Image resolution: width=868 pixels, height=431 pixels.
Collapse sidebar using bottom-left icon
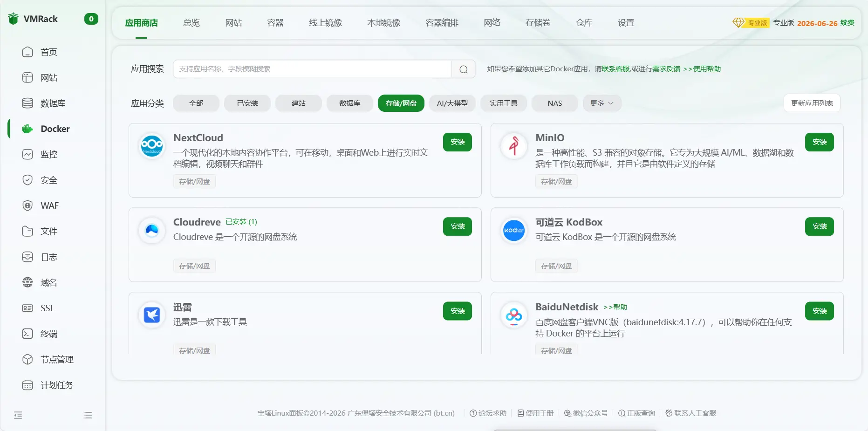(18, 415)
